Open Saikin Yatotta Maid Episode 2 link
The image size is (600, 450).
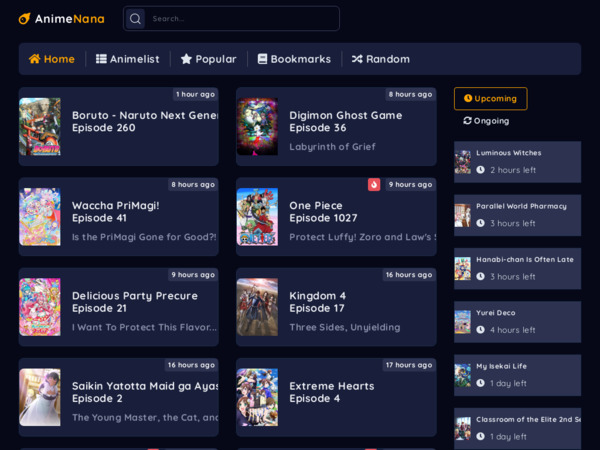click(x=145, y=392)
